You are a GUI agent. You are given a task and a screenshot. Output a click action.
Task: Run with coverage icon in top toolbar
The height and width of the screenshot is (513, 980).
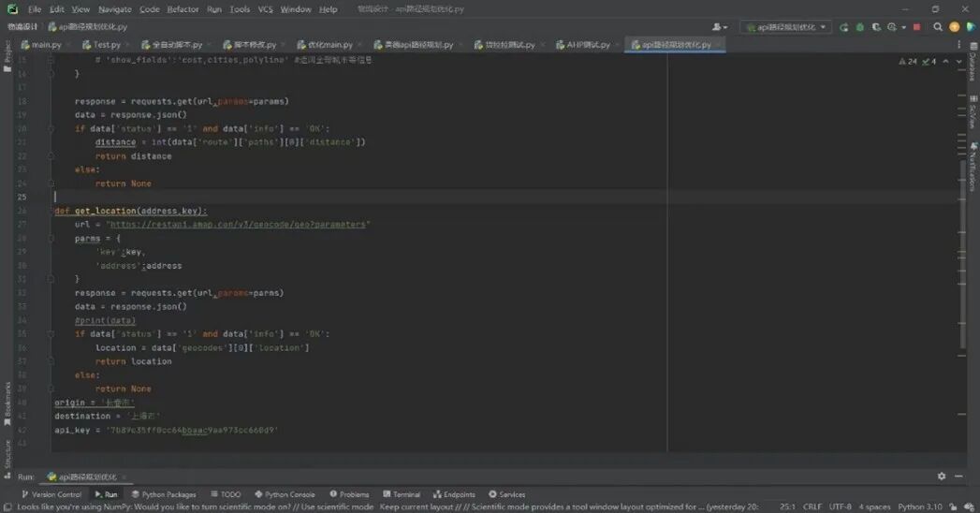click(876, 27)
